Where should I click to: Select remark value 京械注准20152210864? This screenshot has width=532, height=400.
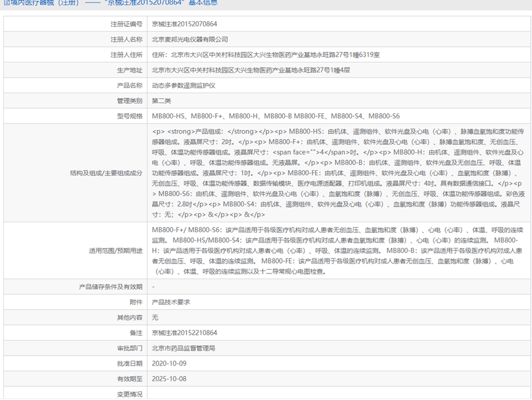(184, 333)
